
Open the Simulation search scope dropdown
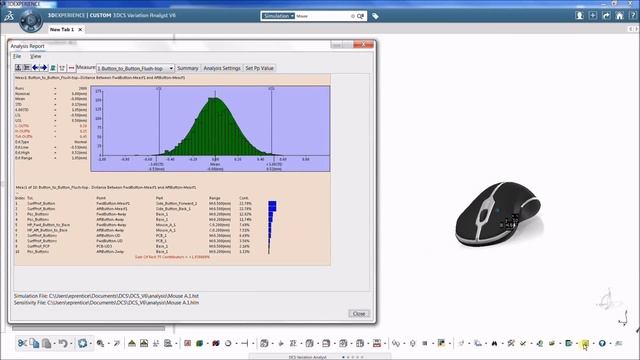coord(278,16)
